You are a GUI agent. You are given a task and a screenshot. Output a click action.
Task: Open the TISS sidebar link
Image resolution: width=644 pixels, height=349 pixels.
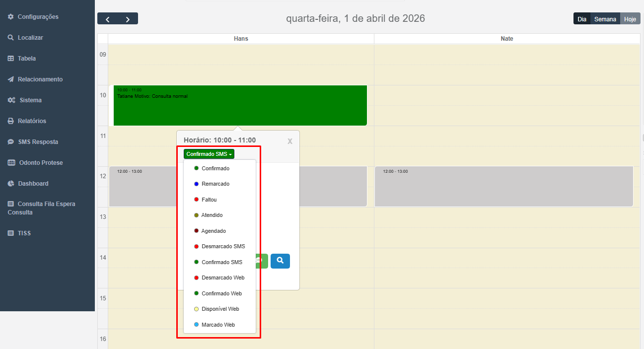pos(24,233)
